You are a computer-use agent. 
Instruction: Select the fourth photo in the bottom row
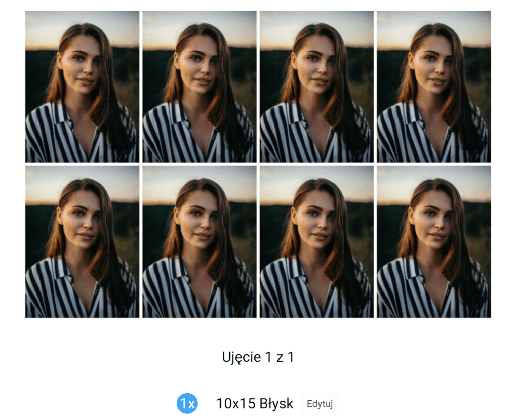click(x=434, y=242)
